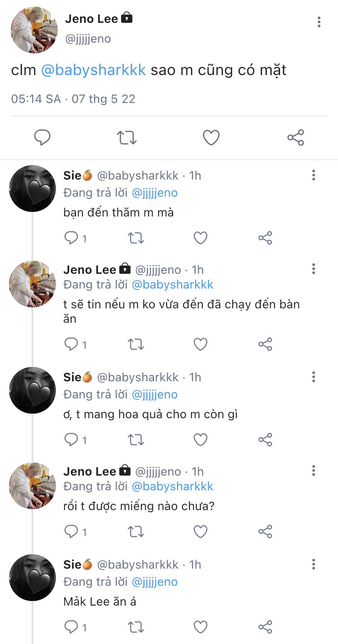Retweet the 'rồi t được miếng nào chưa?' reply

tap(136, 532)
